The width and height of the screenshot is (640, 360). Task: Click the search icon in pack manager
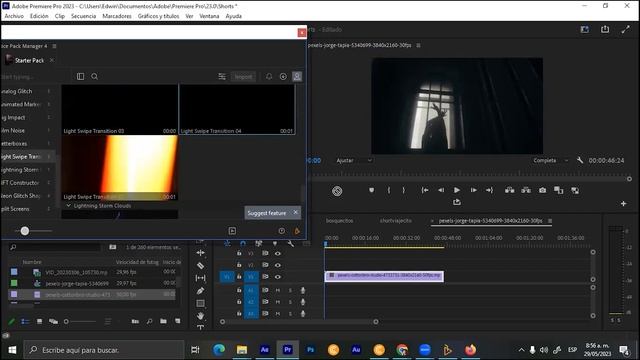click(94, 76)
